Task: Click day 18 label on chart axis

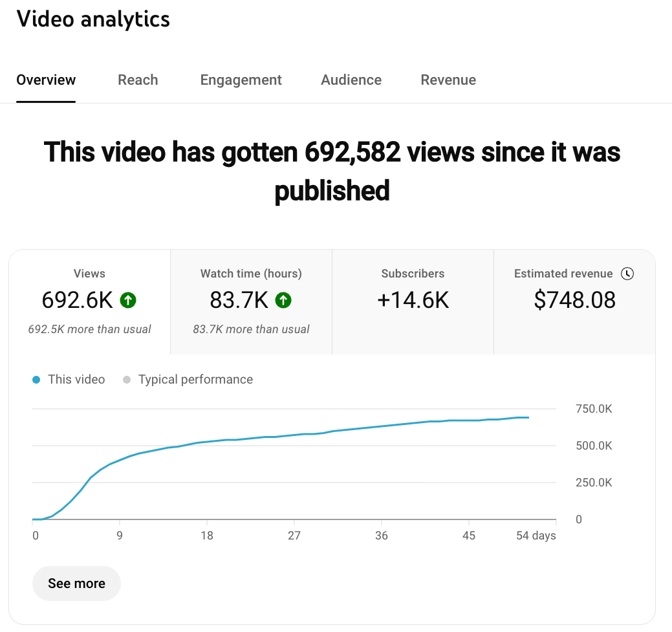Action: 207,536
